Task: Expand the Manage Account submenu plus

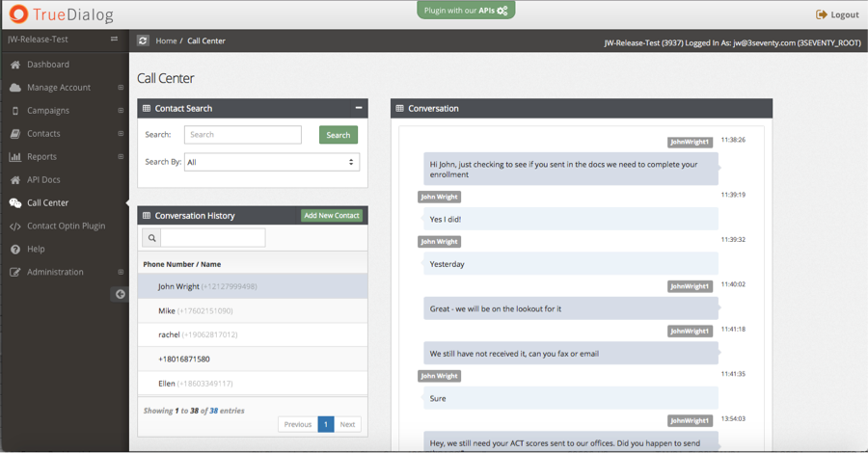Action: click(x=121, y=88)
